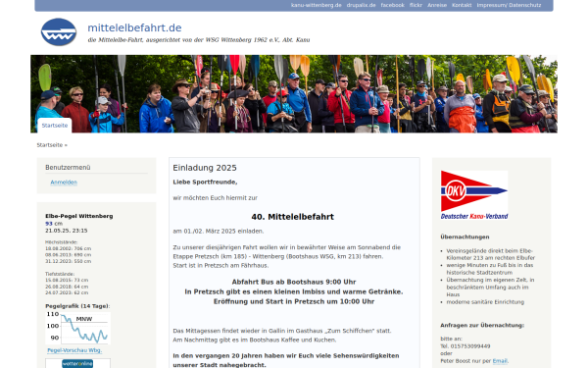Open the kanu-wittenberg.de top link
588x368 pixels.
[x=317, y=5]
